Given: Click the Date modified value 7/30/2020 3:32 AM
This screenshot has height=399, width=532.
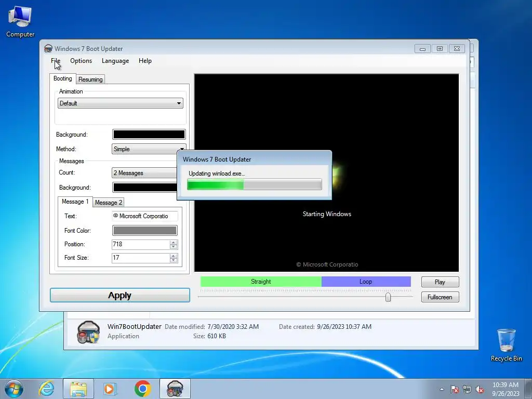Looking at the screenshot, I should 233,327.
